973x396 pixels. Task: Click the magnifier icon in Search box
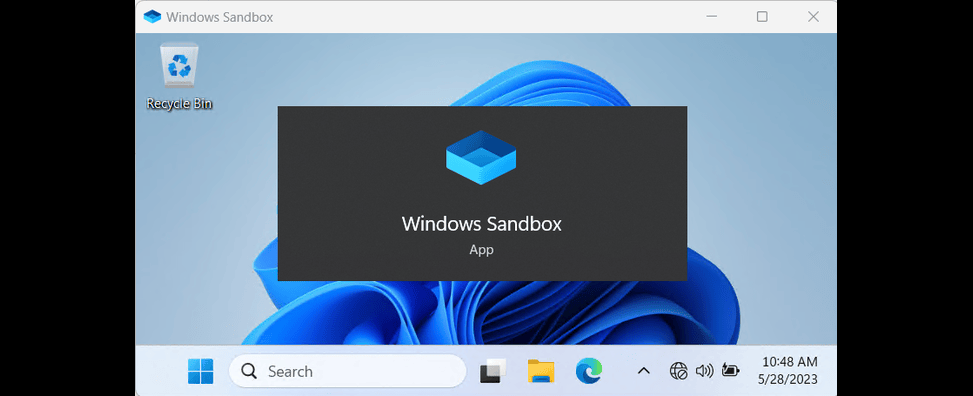pos(249,371)
